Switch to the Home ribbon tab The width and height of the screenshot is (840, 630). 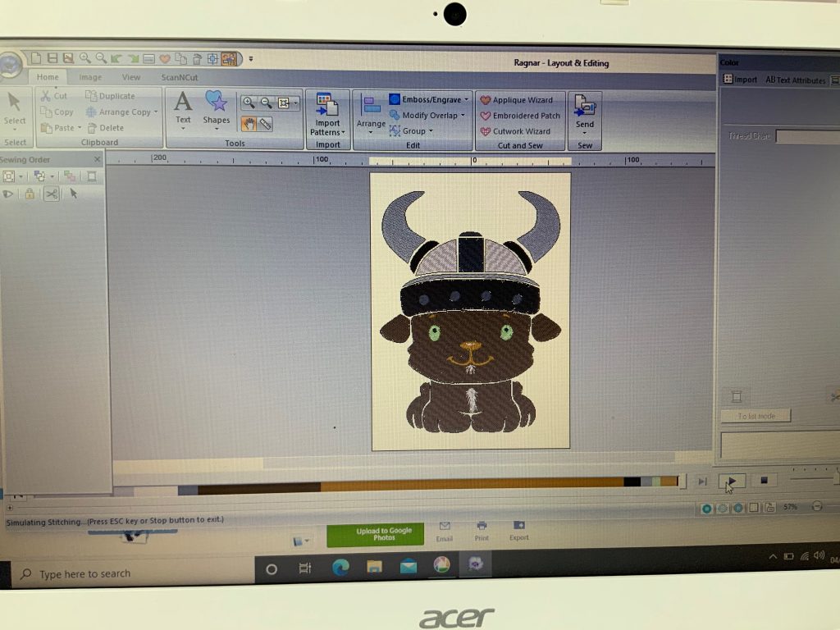[x=48, y=77]
